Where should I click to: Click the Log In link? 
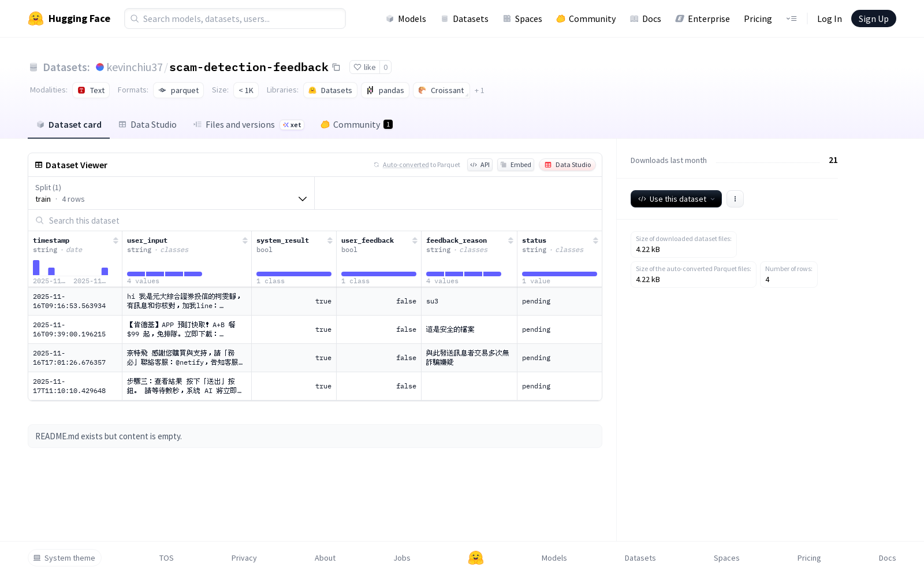pyautogui.click(x=829, y=18)
